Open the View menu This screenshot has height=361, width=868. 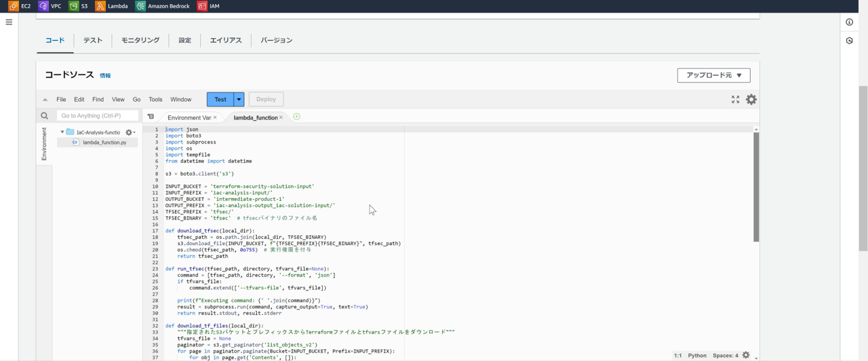pyautogui.click(x=118, y=100)
